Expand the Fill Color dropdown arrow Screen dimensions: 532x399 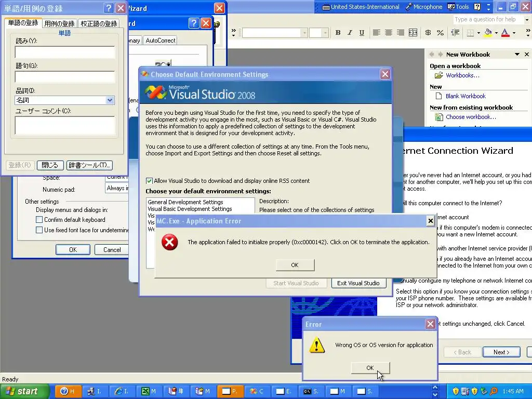pyautogui.click(x=496, y=33)
